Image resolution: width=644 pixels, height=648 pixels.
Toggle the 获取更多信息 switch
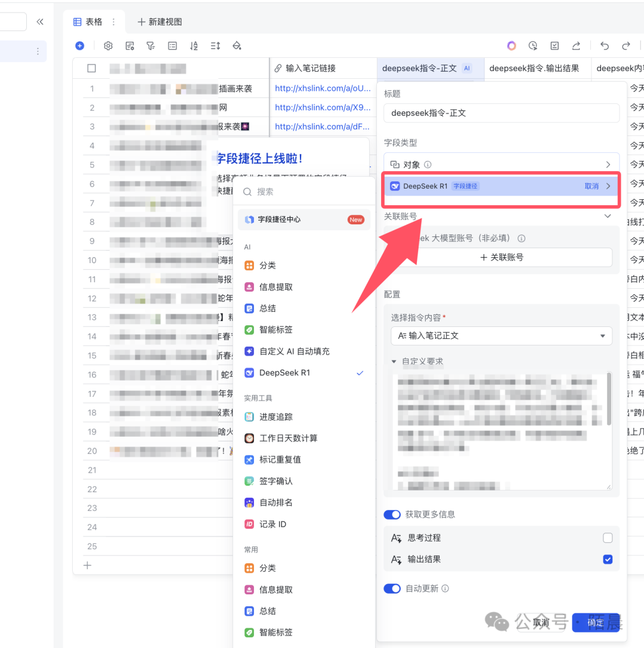(x=392, y=514)
